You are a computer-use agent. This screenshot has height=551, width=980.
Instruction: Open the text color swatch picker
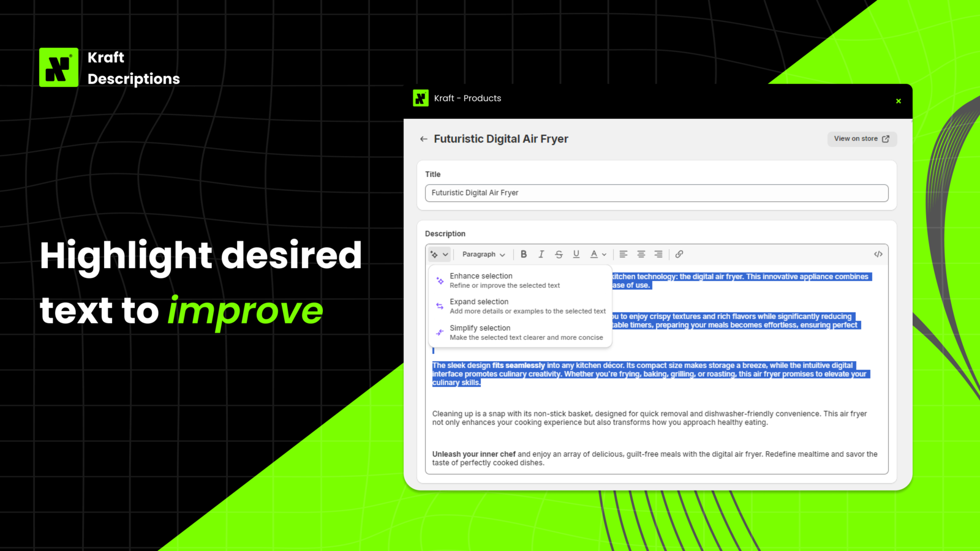tap(595, 254)
